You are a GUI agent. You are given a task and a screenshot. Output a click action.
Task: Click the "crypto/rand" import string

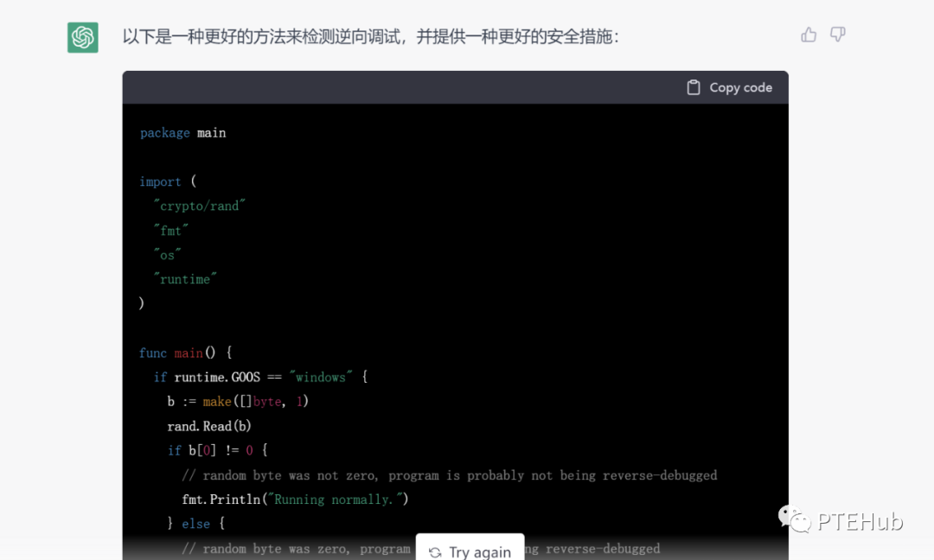[200, 206]
